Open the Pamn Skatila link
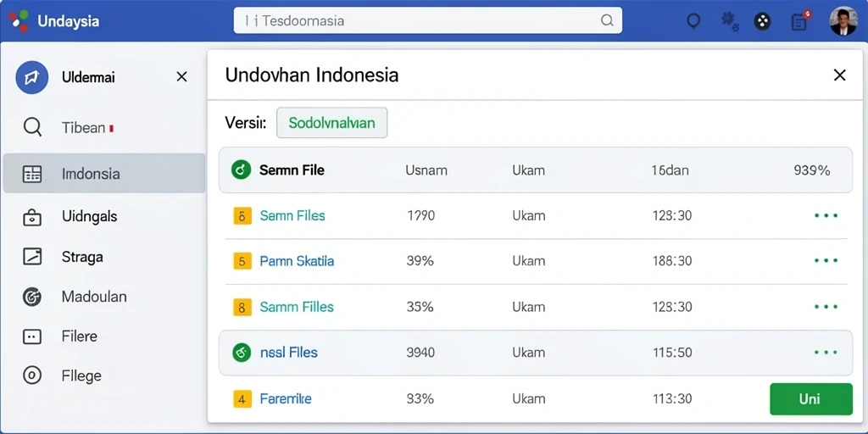Image resolution: width=868 pixels, height=434 pixels. (297, 261)
